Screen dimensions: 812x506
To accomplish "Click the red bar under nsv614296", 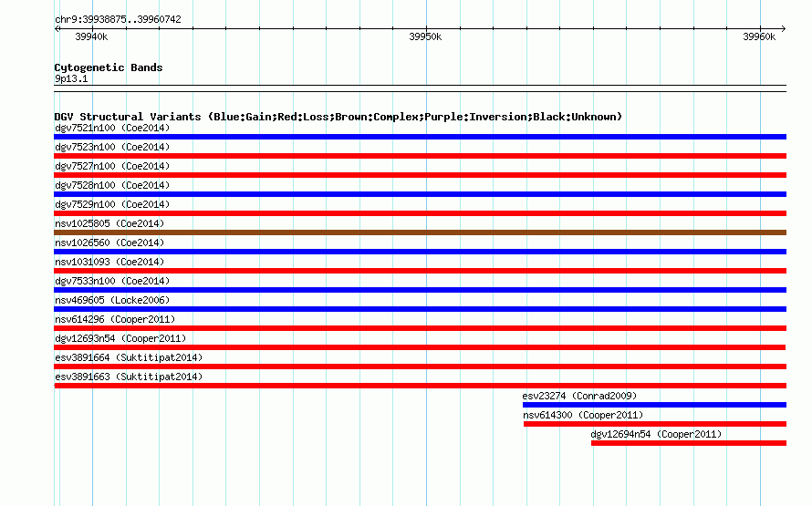I will point(420,328).
